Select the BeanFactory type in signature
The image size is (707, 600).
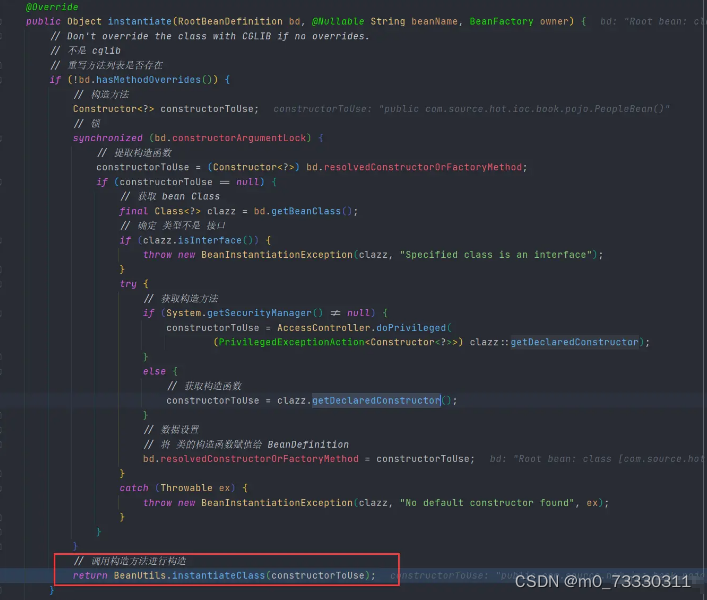click(501, 21)
